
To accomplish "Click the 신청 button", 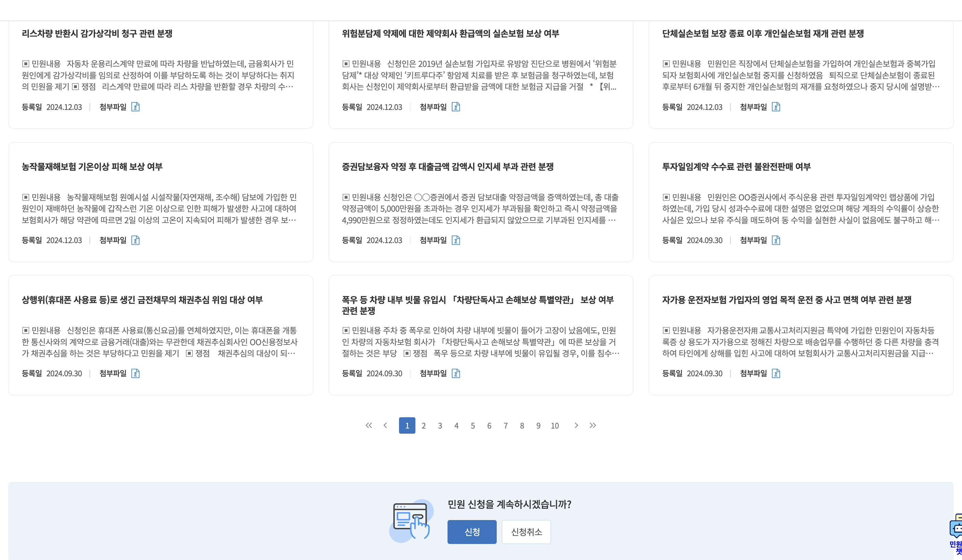I will pyautogui.click(x=472, y=532).
